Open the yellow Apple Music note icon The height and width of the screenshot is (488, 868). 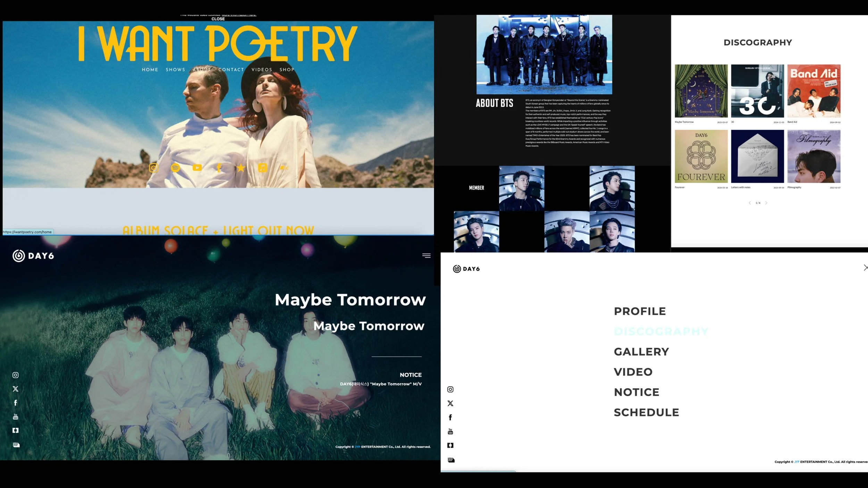[262, 168]
